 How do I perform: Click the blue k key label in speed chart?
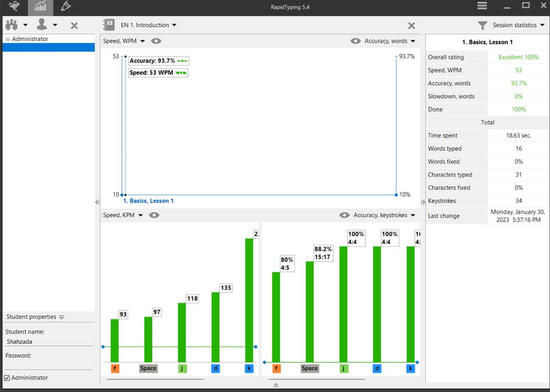249,368
